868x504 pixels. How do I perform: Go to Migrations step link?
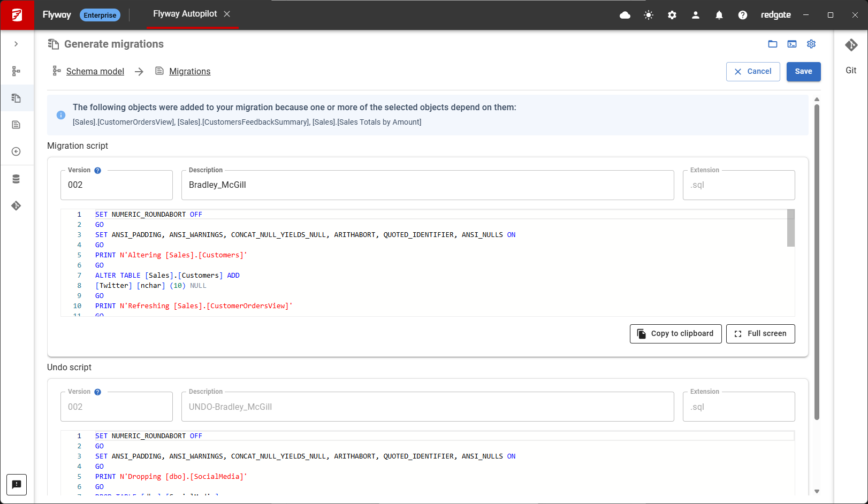[190, 71]
